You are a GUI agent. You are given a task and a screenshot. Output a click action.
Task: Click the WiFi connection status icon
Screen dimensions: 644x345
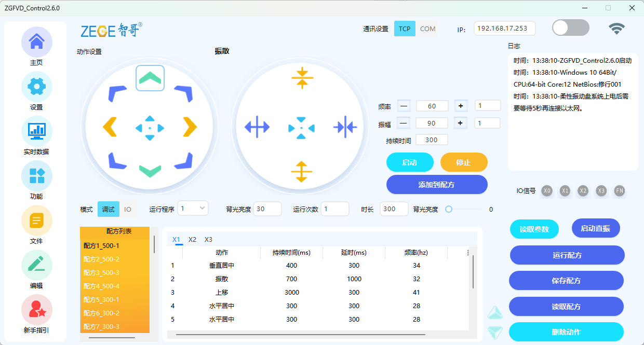click(x=617, y=29)
